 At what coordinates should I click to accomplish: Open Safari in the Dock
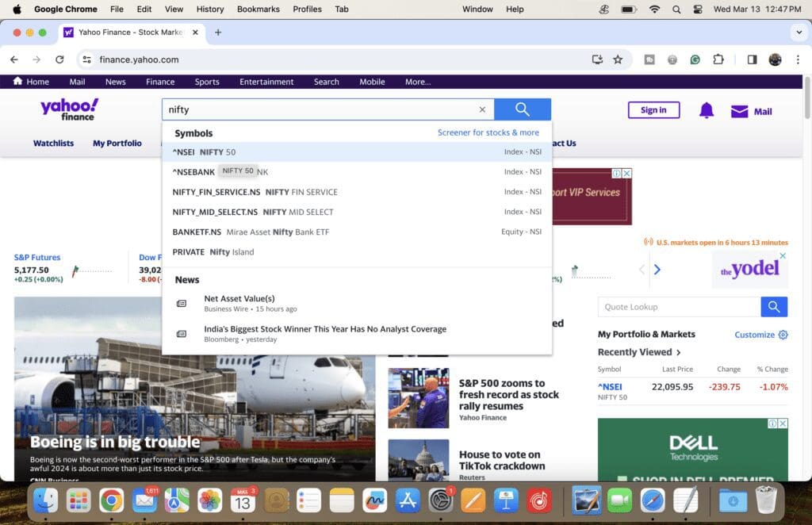coord(653,500)
